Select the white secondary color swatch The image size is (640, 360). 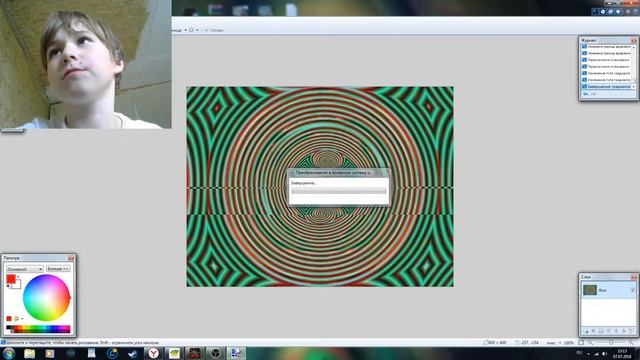coord(18,286)
